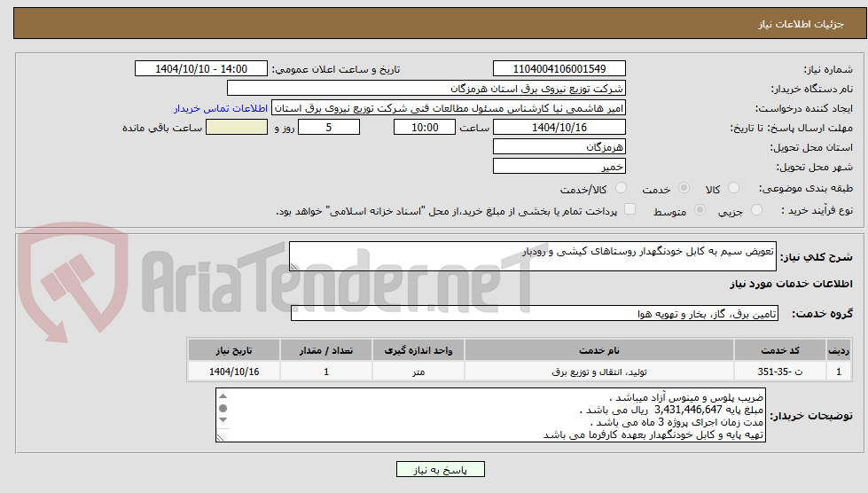Open the اطلاعات تماس خریدار link
This screenshot has width=868, height=493.
[x=221, y=108]
